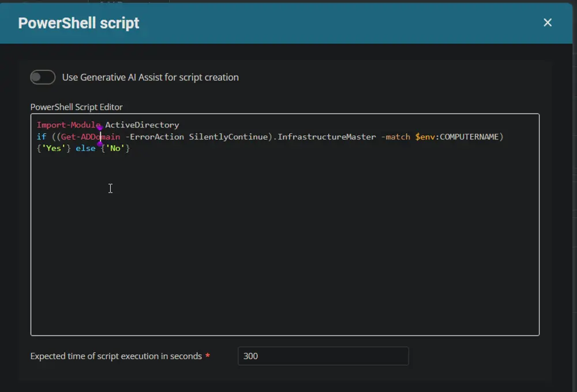Click 'COMPUTERNAME' in the script

tap(469, 137)
